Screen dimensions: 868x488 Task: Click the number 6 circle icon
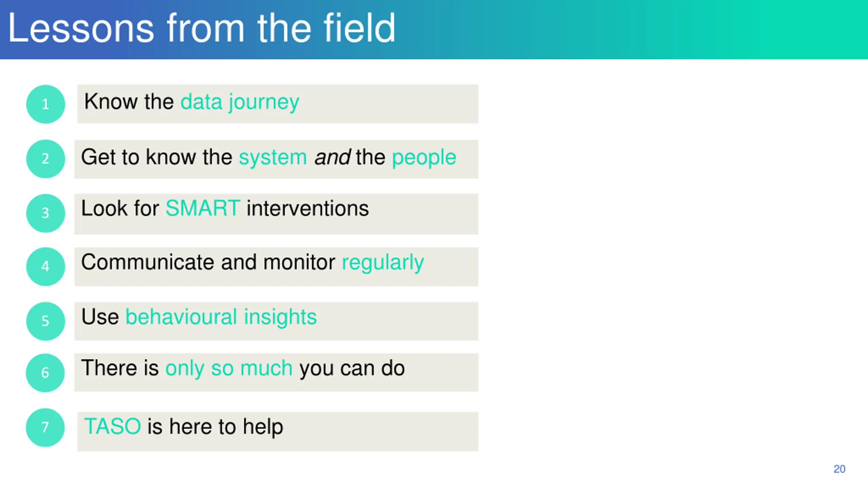tap(45, 373)
